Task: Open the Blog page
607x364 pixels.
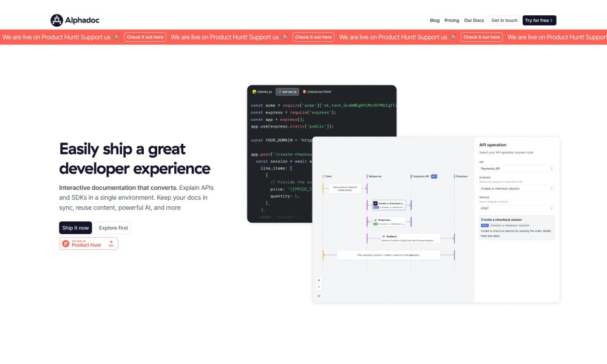Action: 435,21
